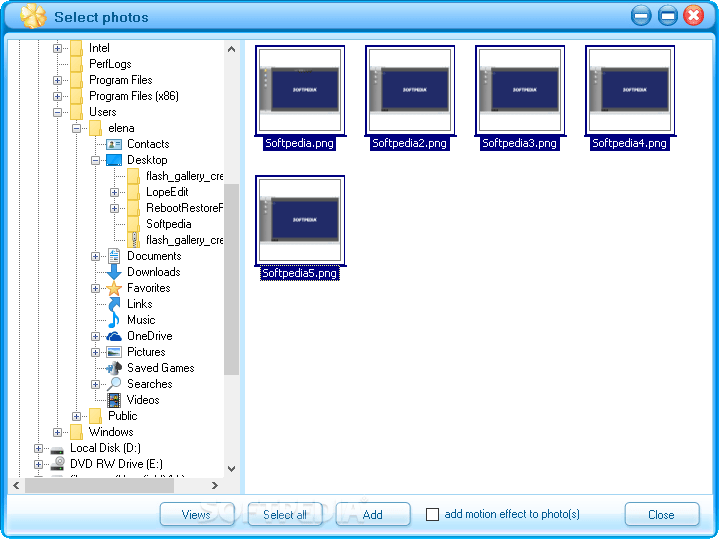
Task: Click the Desktop monitor icon
Action: tap(114, 160)
